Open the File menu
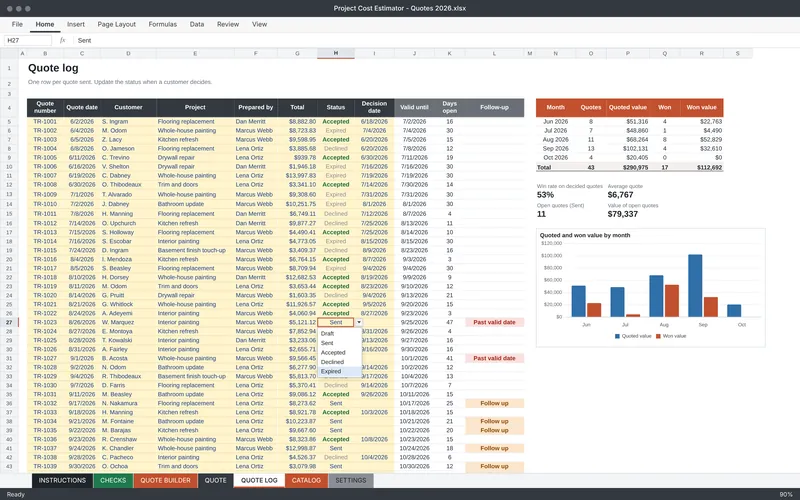800x500 pixels. pos(17,24)
